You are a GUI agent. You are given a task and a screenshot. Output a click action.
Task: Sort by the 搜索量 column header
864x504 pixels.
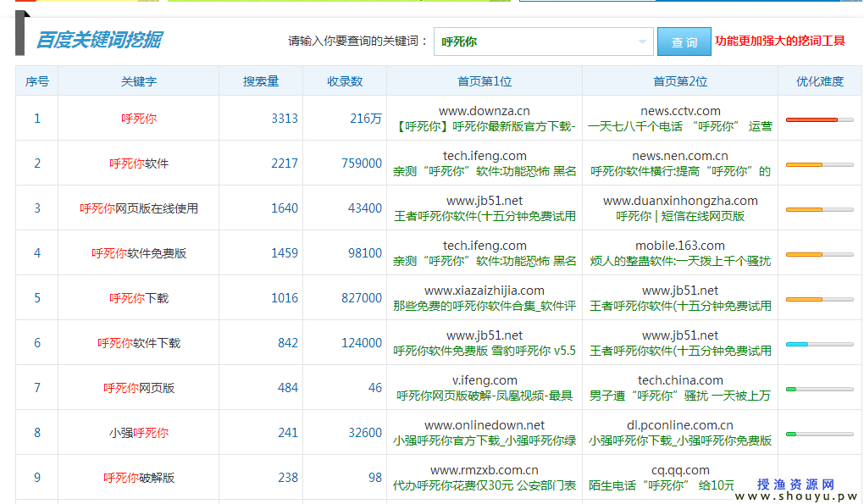(x=261, y=81)
